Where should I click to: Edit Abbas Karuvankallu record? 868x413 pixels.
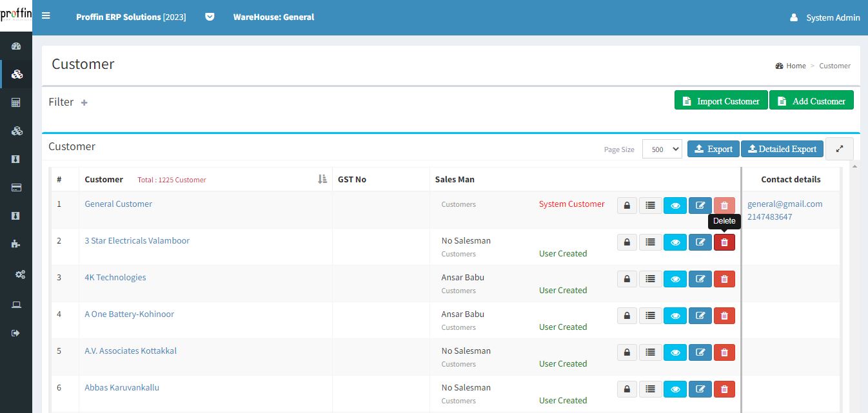700,389
